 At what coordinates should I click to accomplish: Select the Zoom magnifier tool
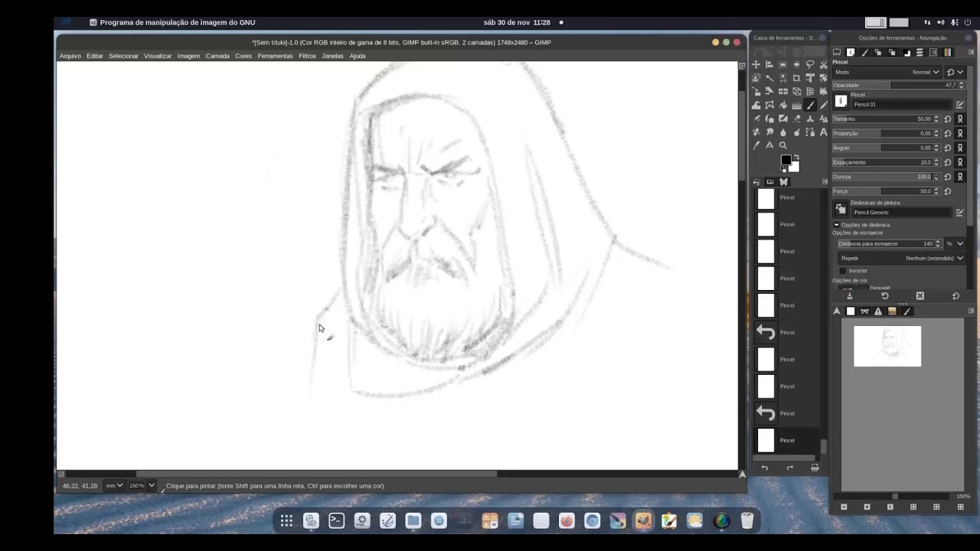pos(782,145)
